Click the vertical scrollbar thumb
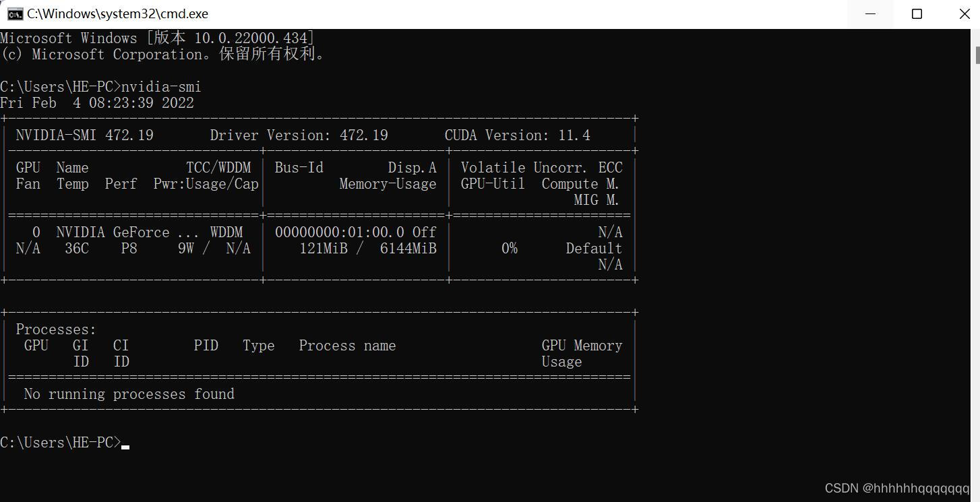 (x=977, y=55)
